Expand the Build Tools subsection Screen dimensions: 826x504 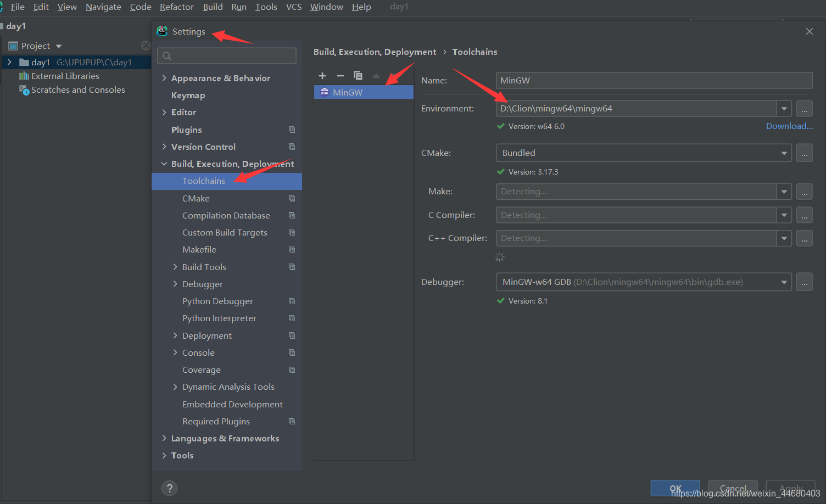[x=175, y=267]
